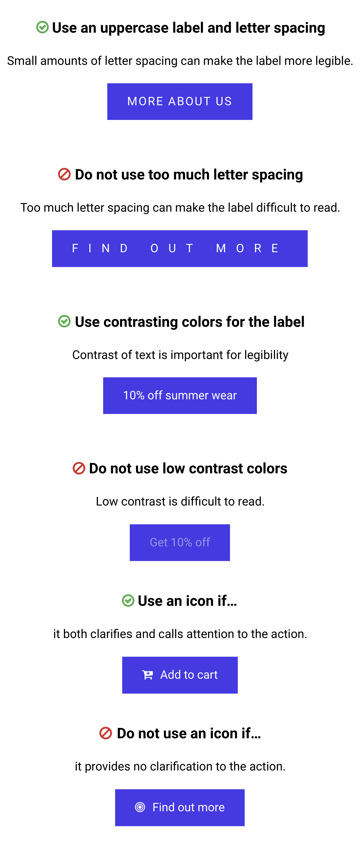Click heading 'Use contrasting colors for the label'
The image size is (362, 868).
click(x=189, y=322)
